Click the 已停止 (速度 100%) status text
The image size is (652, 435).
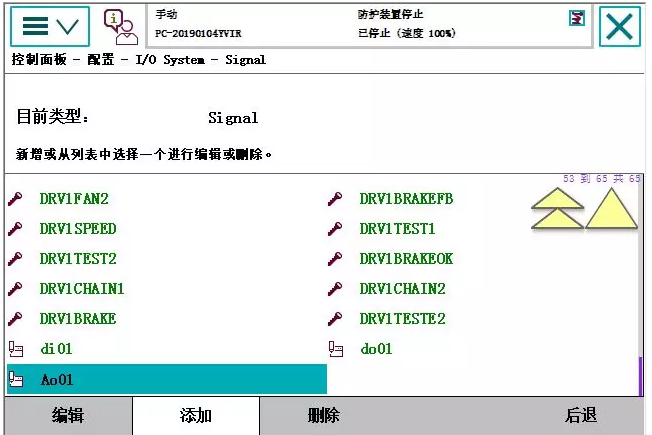(406, 33)
